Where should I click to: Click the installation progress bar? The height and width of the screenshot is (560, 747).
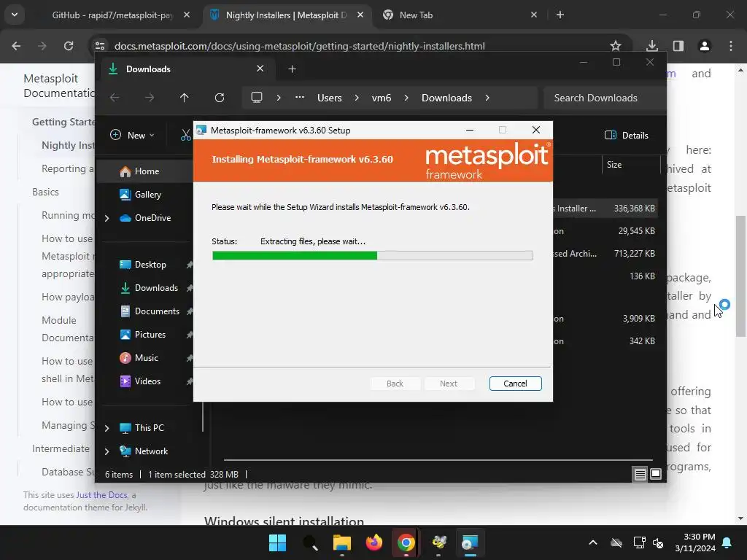click(x=373, y=256)
